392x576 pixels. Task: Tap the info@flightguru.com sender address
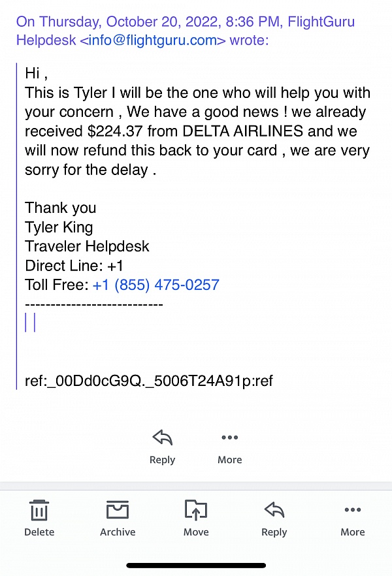point(152,40)
